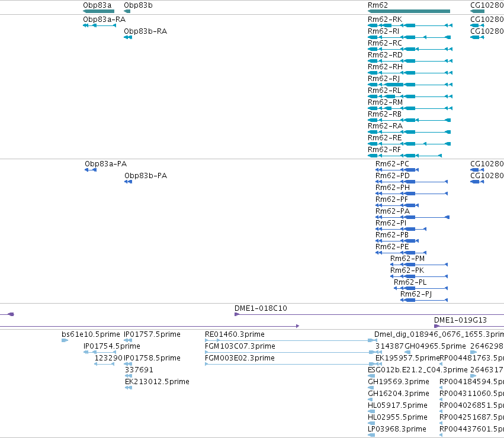
Task: Pick the Rm62-PA protein label
Action: click(x=393, y=211)
